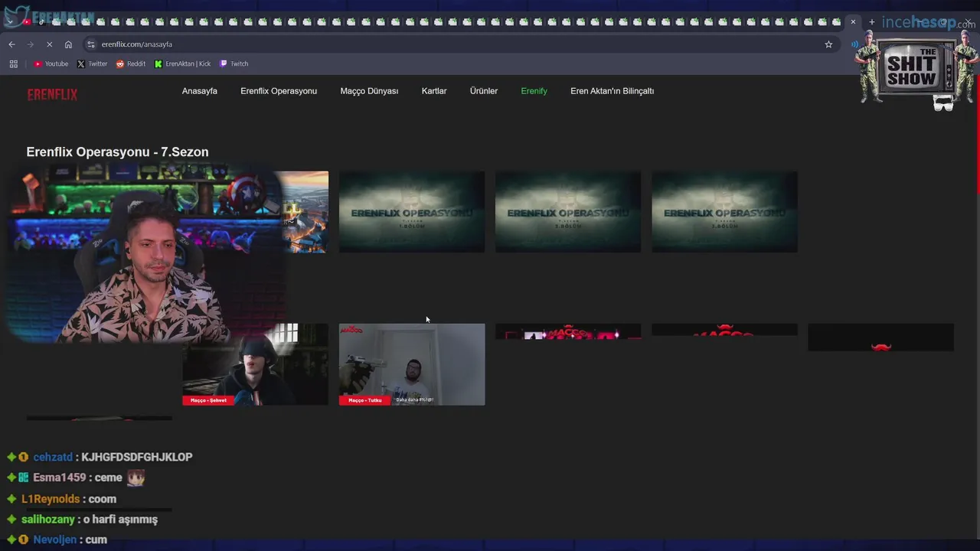The width and height of the screenshot is (980, 551).
Task: Play Erenflix Operasyonu 3. Bölüm thumbnail
Action: [x=724, y=212]
